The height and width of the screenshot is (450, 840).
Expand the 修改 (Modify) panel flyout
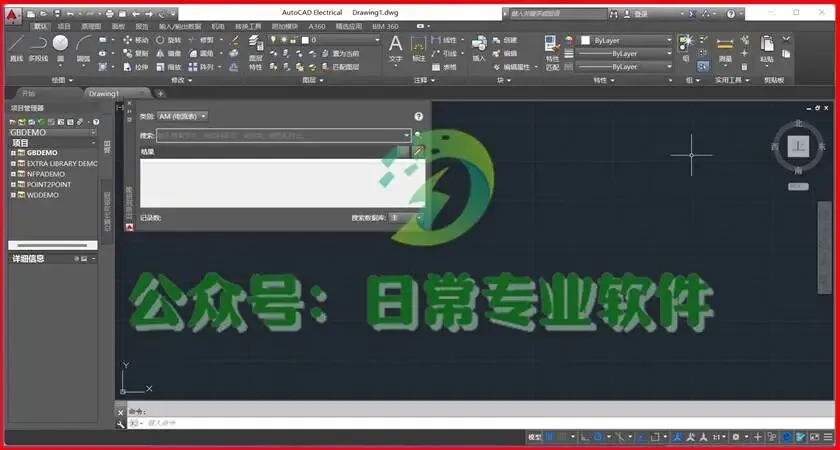tap(181, 80)
